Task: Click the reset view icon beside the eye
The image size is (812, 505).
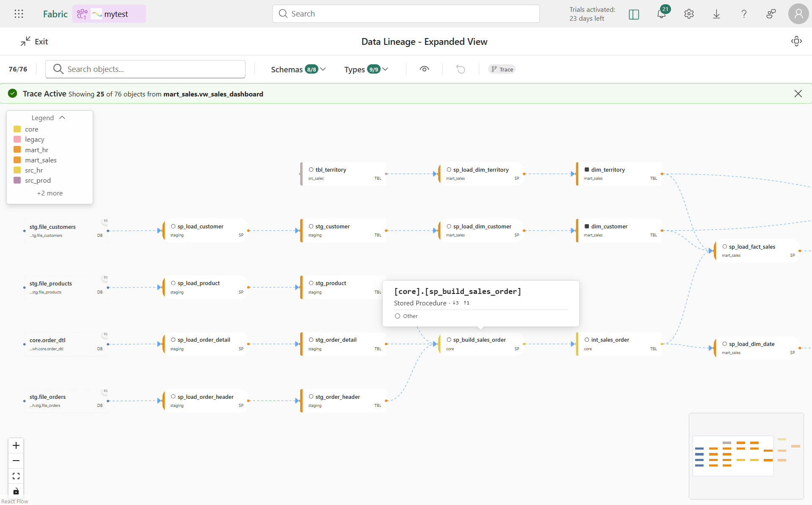Action: point(461,69)
